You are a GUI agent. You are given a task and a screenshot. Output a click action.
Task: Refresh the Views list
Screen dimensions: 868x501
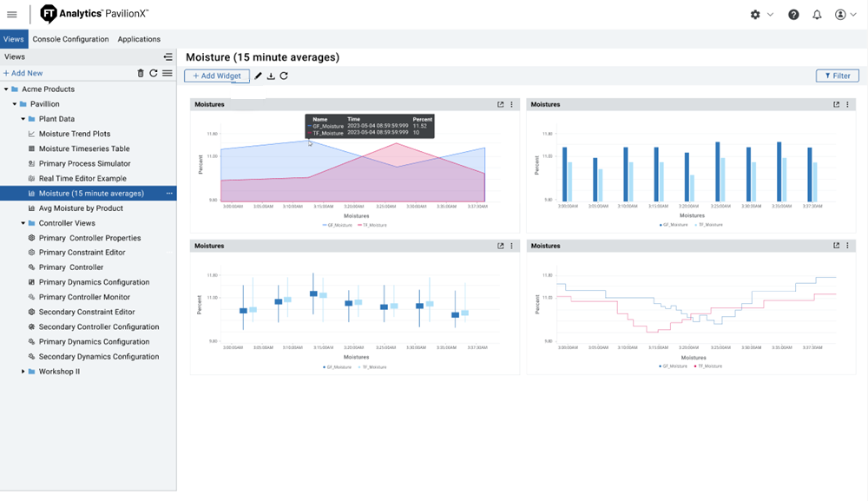point(154,73)
